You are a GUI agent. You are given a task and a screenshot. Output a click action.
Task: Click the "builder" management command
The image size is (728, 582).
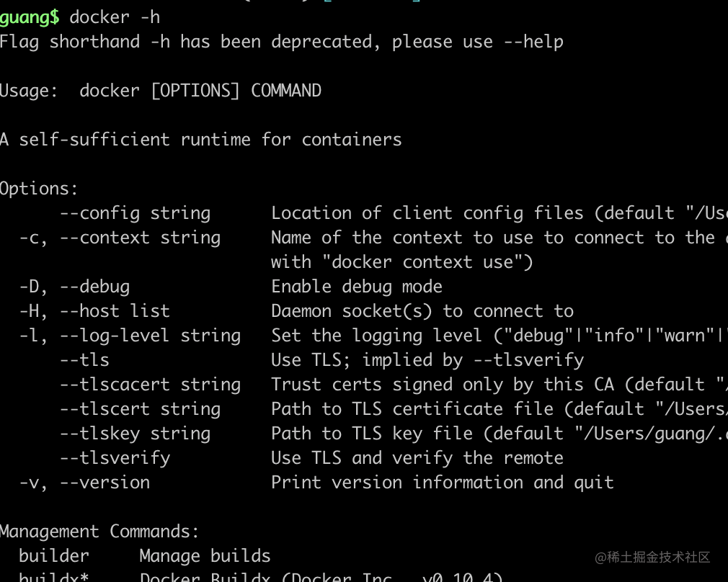54,556
